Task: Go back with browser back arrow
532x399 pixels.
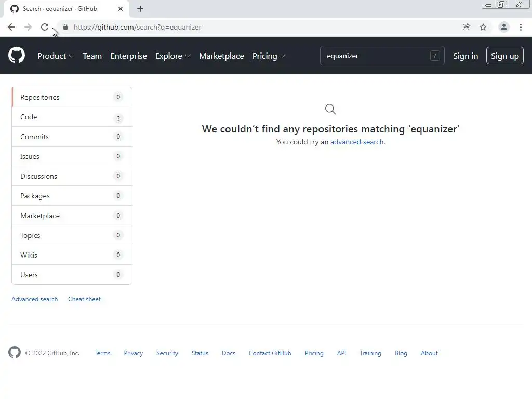Action: pyautogui.click(x=11, y=27)
